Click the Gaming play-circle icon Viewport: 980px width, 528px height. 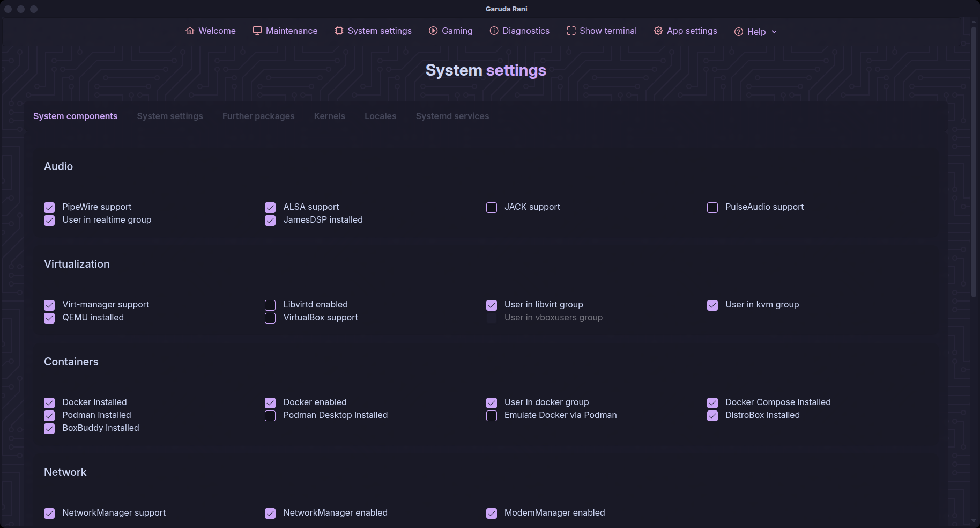point(433,31)
